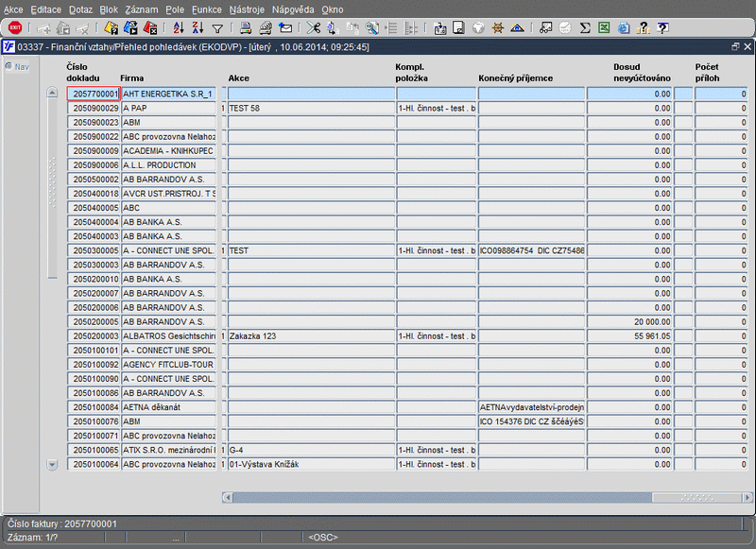Image resolution: width=756 pixels, height=549 pixels.
Task: Click the orange ship wheel icon
Action: (x=498, y=28)
